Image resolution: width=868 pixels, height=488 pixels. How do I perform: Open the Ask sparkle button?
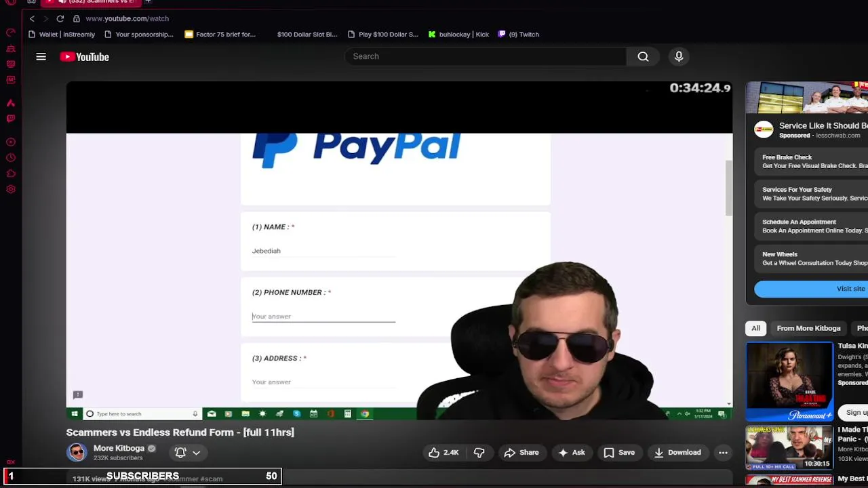pos(571,453)
